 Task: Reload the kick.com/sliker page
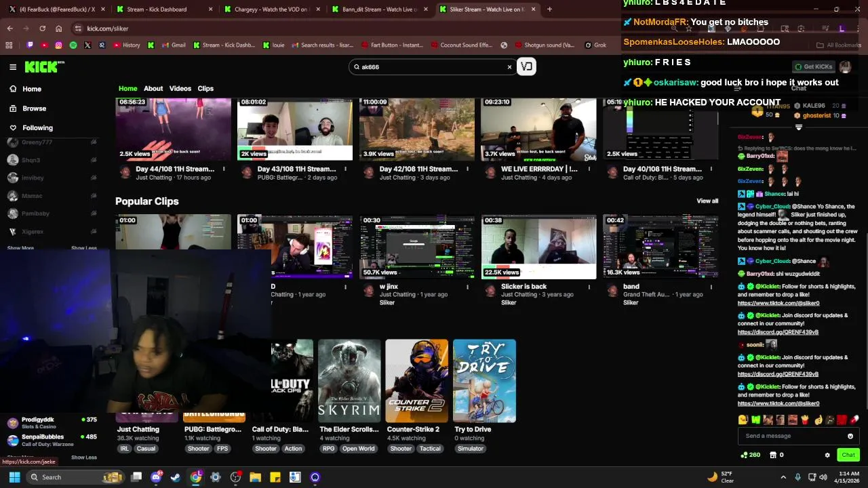[42, 28]
